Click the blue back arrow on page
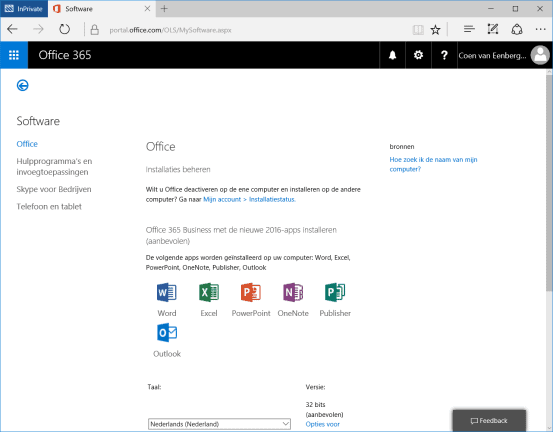The image size is (553, 432). point(23,85)
